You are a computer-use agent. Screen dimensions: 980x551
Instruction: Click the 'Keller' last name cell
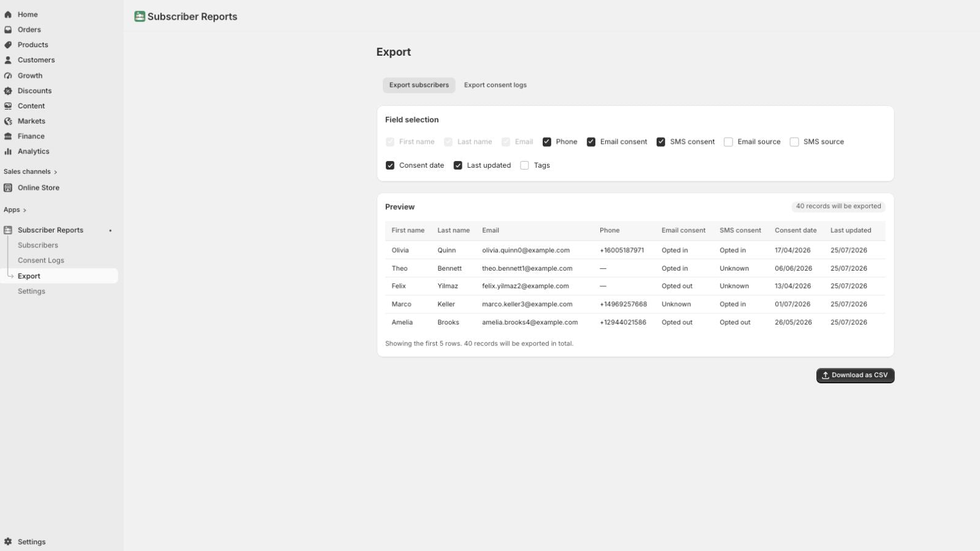coord(446,304)
